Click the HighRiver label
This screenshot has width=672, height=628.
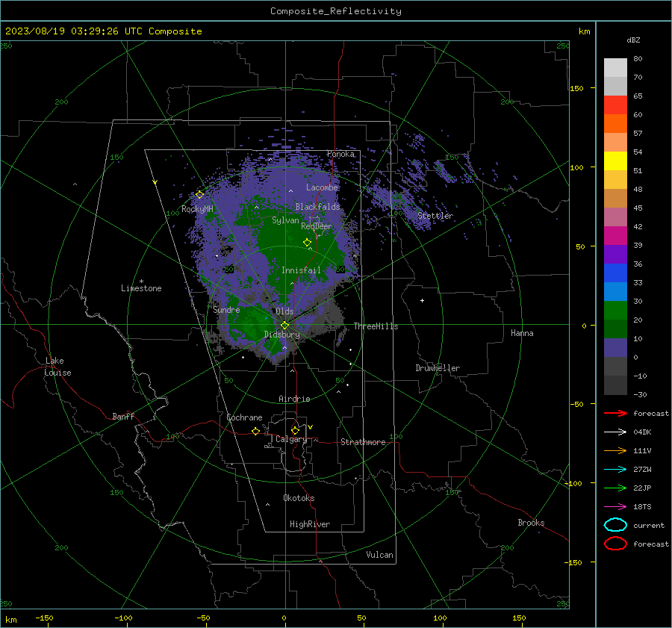click(310, 524)
